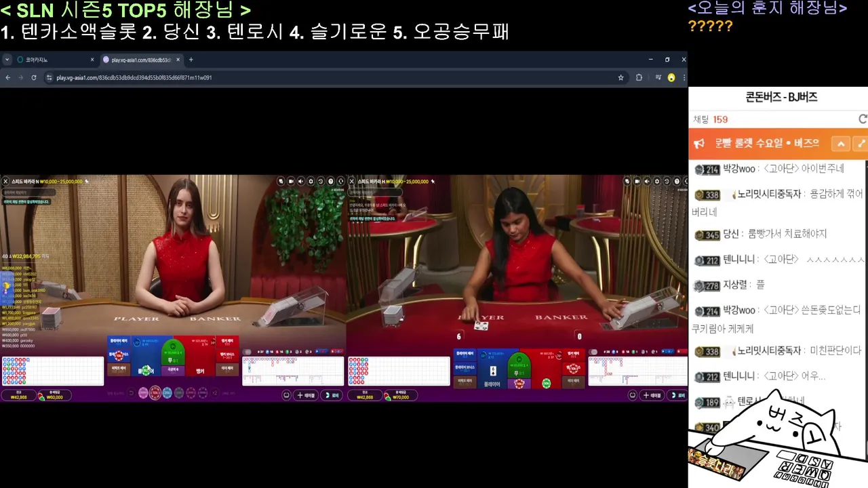Click icon left of +테이블 in right game
This screenshot has height=488, width=868.
[x=632, y=395]
